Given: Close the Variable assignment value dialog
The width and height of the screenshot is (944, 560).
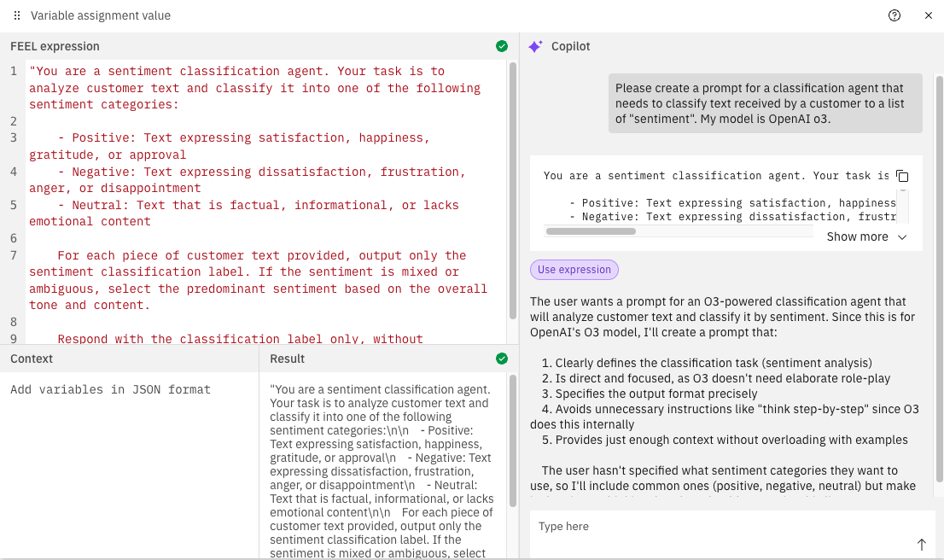Looking at the screenshot, I should pyautogui.click(x=929, y=15).
